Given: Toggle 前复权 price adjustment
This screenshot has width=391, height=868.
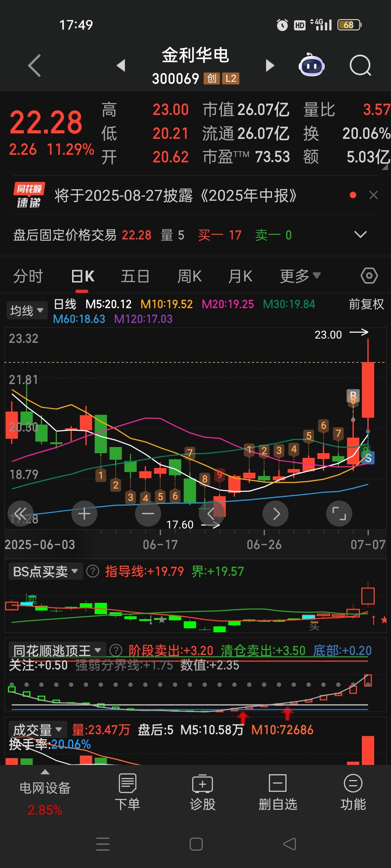Looking at the screenshot, I should 366,304.
